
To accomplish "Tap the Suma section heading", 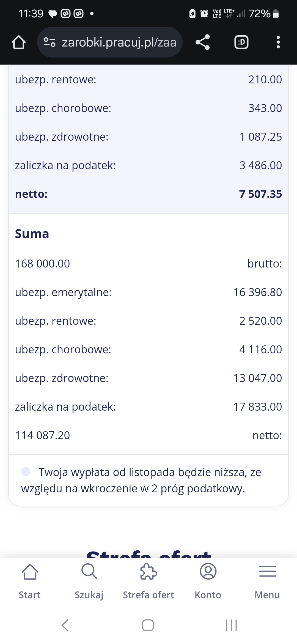I will 32,234.
